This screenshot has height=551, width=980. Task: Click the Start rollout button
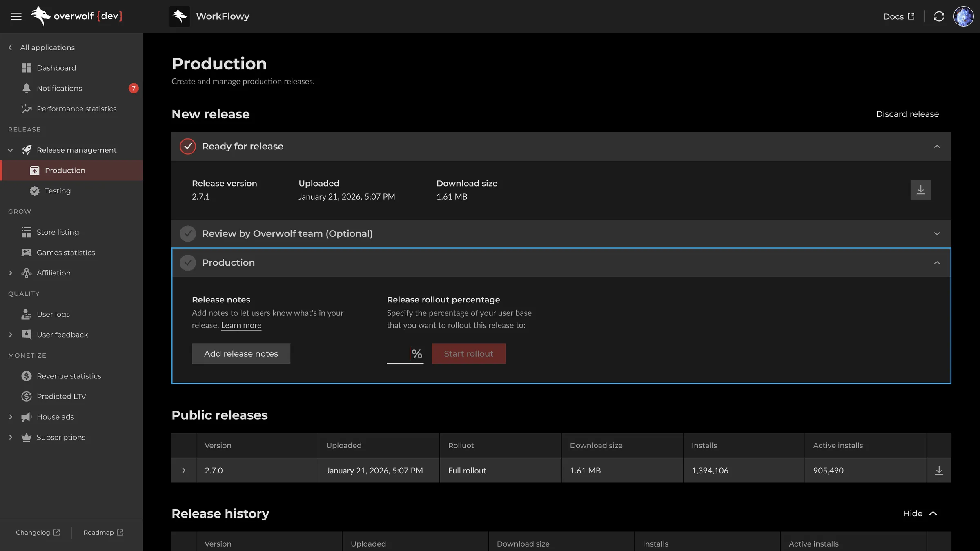pyautogui.click(x=468, y=353)
